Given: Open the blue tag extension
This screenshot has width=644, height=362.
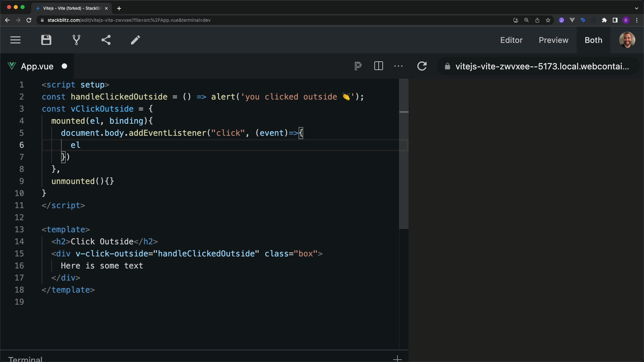Looking at the screenshot, I should pos(583,20).
